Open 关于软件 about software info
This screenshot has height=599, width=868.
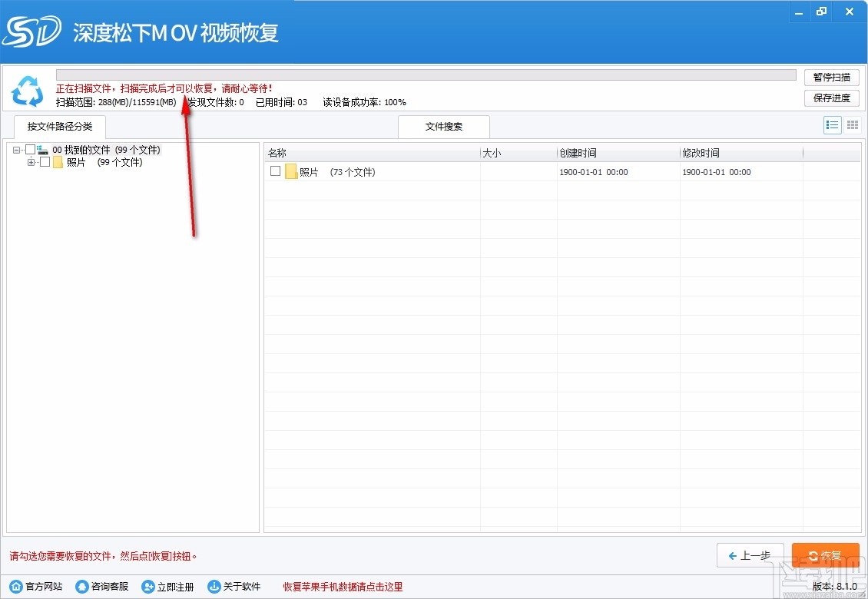coord(214,586)
